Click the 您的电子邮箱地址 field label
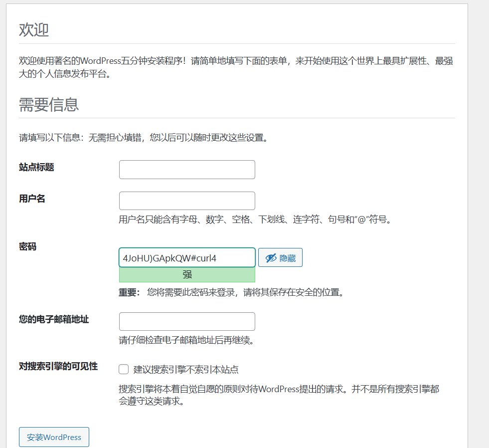Viewport: 489px width, 448px height. pyautogui.click(x=54, y=319)
